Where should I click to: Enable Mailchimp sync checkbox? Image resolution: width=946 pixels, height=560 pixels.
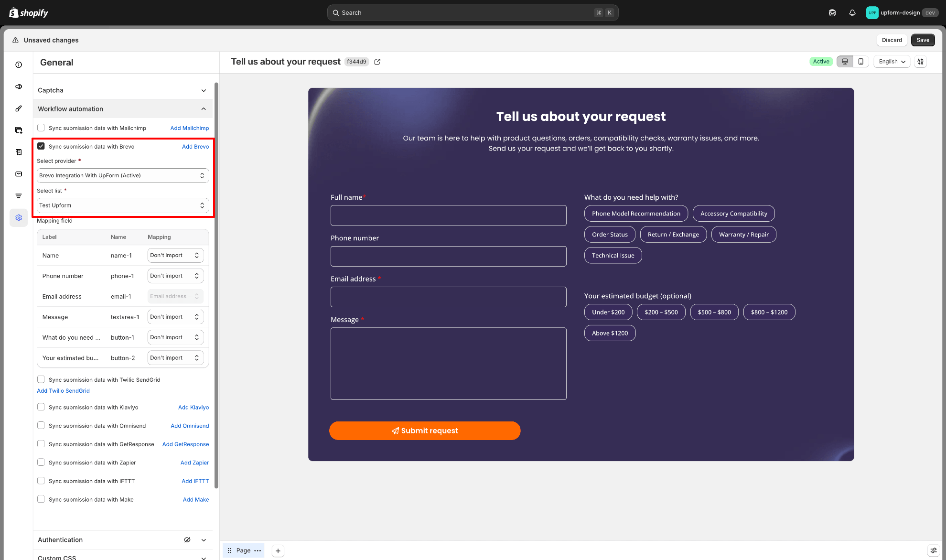click(41, 128)
